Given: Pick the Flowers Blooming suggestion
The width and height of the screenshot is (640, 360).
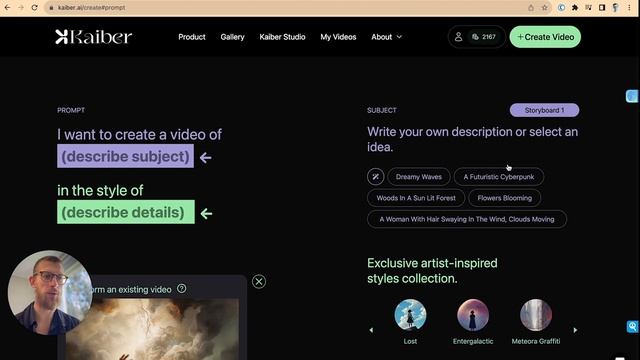Looking at the screenshot, I should coord(504,198).
